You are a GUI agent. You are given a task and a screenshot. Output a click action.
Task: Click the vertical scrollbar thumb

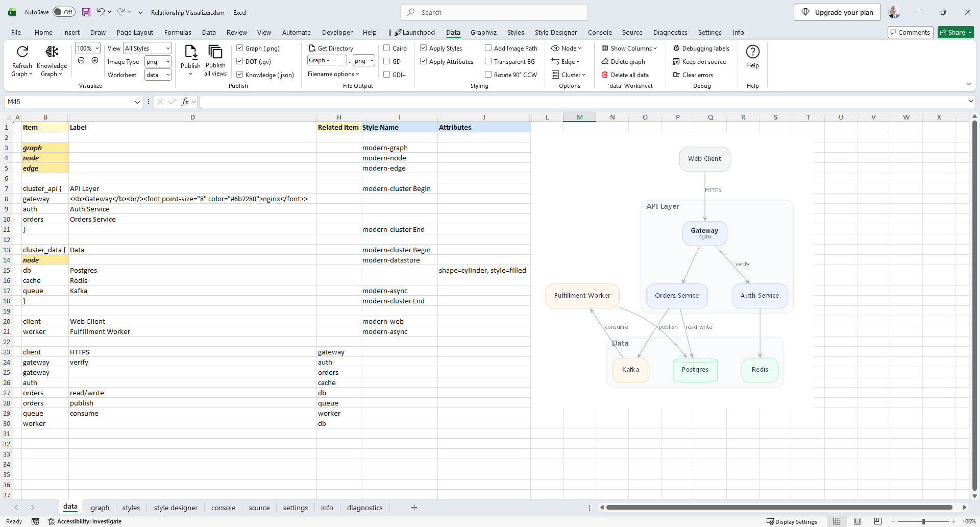click(974, 305)
